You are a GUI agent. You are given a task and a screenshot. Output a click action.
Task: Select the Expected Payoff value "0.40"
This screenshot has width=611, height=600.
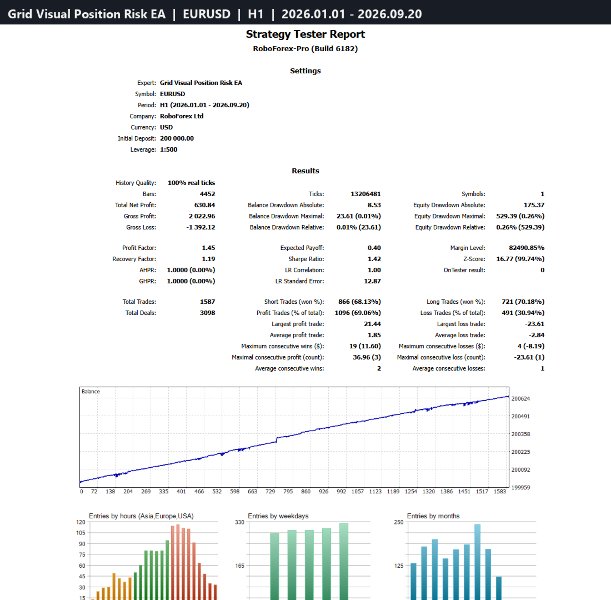pos(374,248)
